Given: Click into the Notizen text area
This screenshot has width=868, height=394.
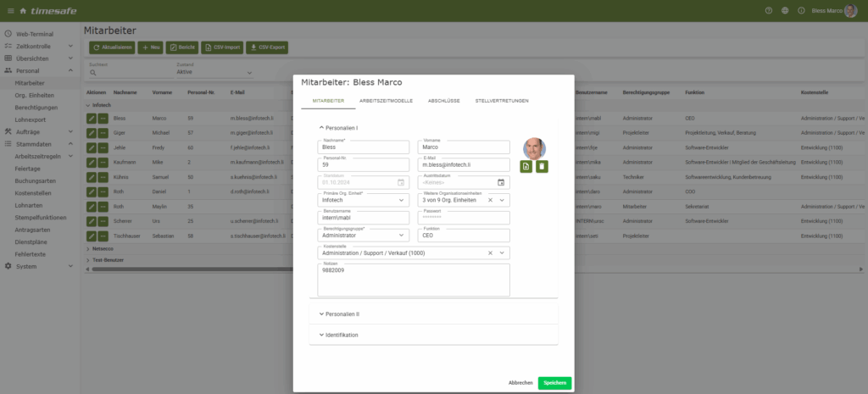Looking at the screenshot, I should [x=414, y=280].
